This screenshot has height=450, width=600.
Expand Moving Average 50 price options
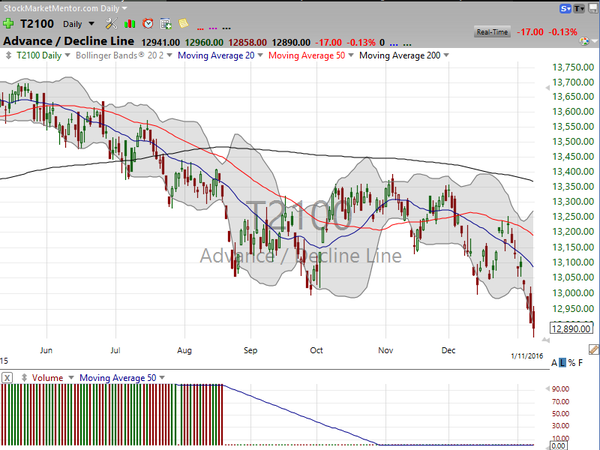[x=351, y=55]
